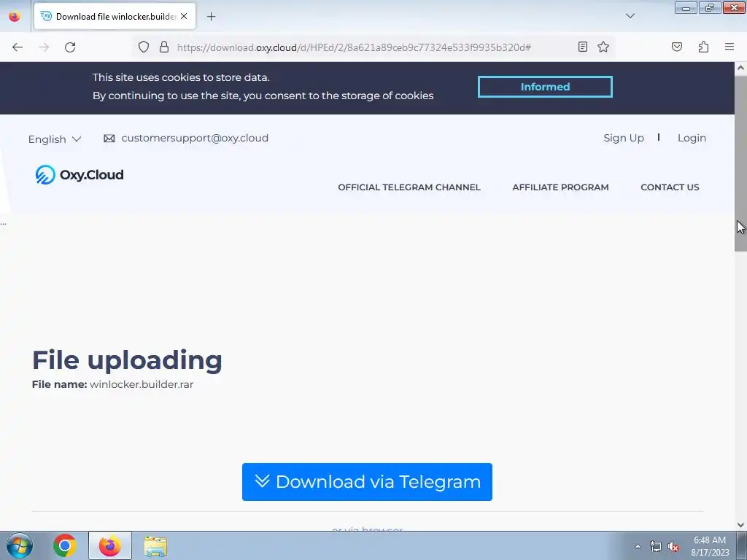
Task: Open the tracking protection shield icon
Action: pos(144,47)
